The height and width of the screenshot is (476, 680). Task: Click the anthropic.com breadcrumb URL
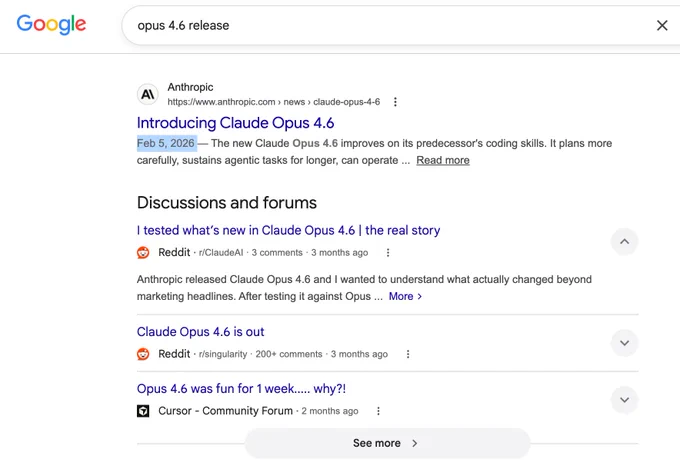pos(274,102)
